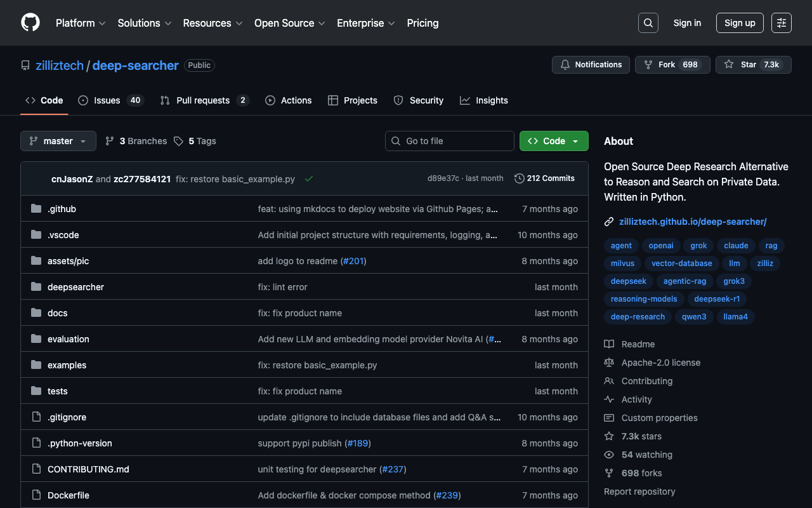Open the deepsearcher folder
The width and height of the screenshot is (812, 508).
click(x=75, y=287)
